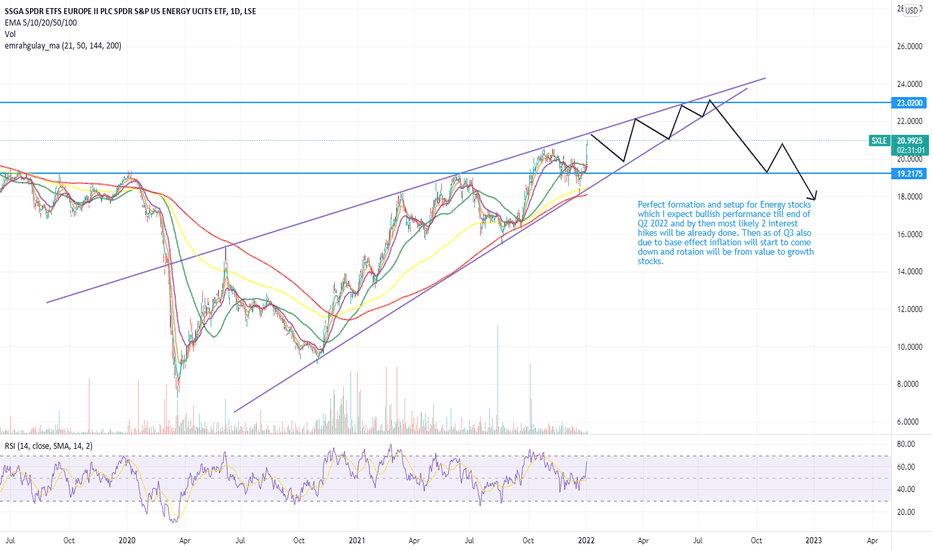This screenshot has width=932, height=550.
Task: Click the 02:31:01 countdown timer
Action: pyautogui.click(x=909, y=150)
